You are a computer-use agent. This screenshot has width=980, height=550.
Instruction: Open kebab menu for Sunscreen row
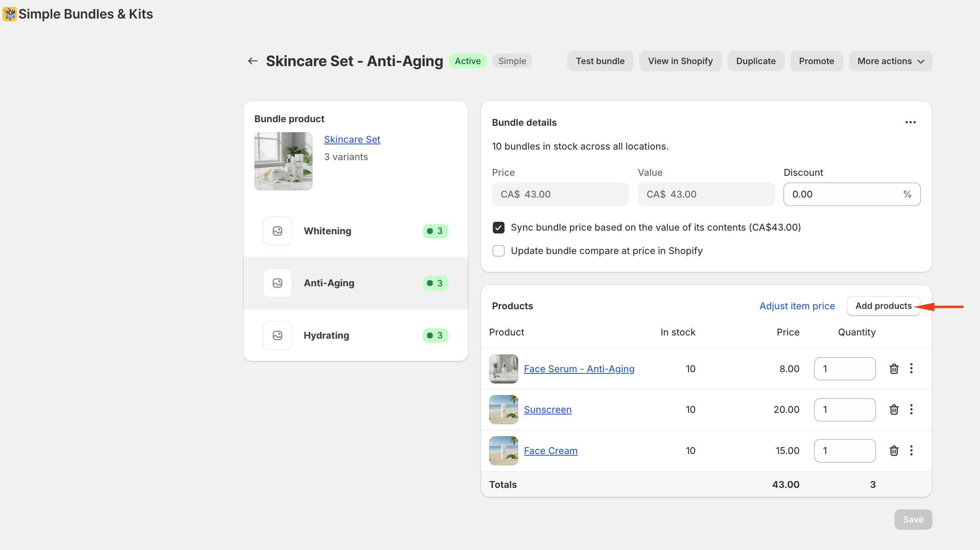pyautogui.click(x=911, y=410)
